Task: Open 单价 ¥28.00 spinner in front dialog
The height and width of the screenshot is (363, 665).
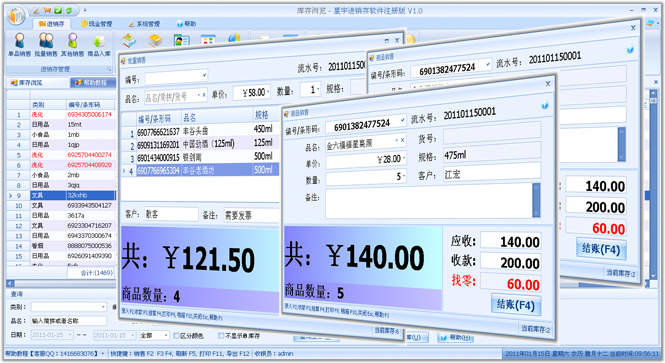Action: [x=404, y=158]
